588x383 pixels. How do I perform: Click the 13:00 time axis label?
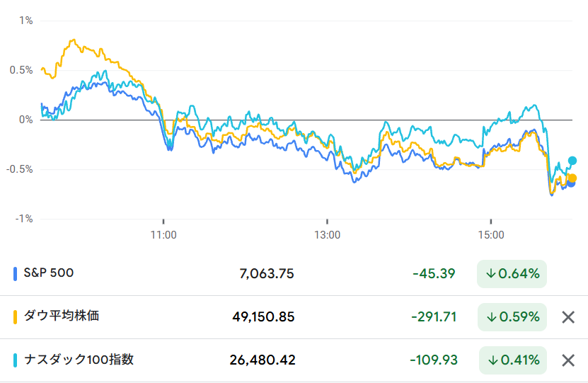328,234
